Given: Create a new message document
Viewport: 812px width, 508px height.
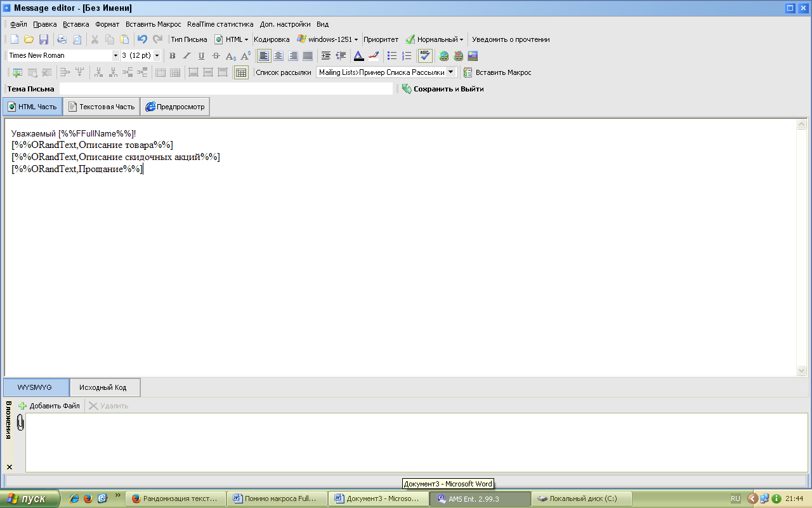Looking at the screenshot, I should tap(15, 39).
